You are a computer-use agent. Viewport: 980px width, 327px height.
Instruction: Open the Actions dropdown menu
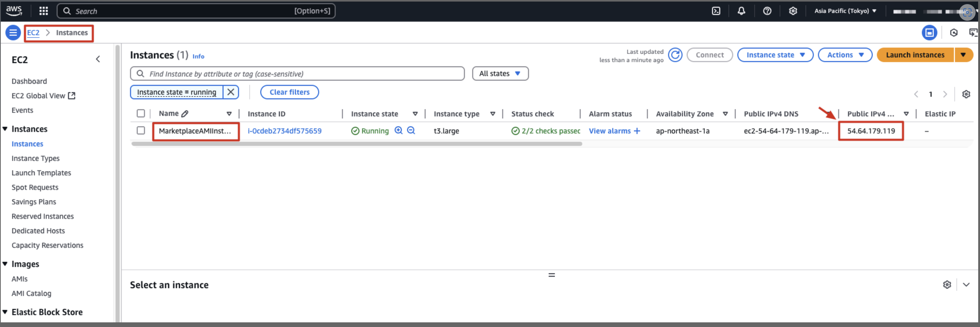[x=845, y=55]
